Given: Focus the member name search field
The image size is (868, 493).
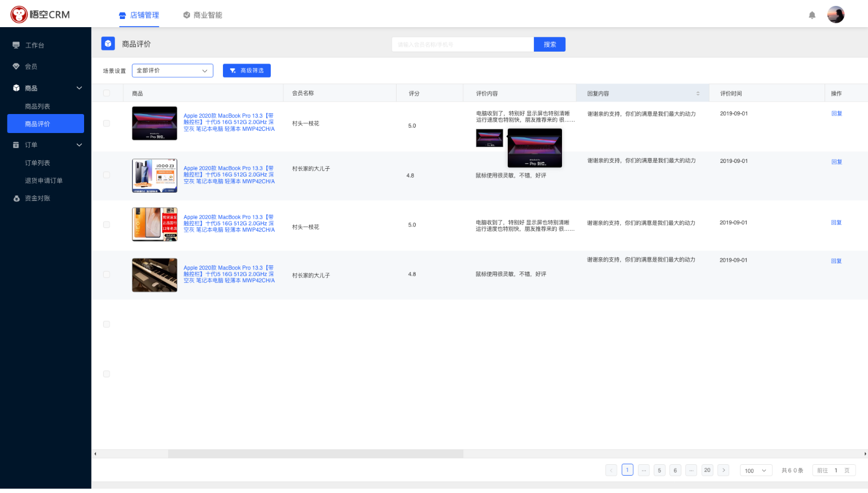Looking at the screenshot, I should tap(463, 45).
